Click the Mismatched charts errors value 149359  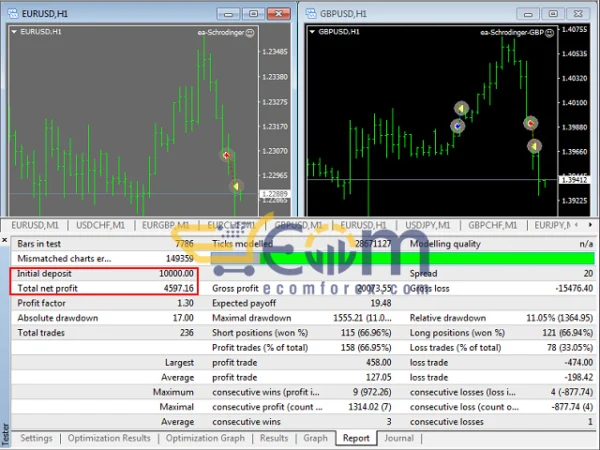[x=180, y=259]
